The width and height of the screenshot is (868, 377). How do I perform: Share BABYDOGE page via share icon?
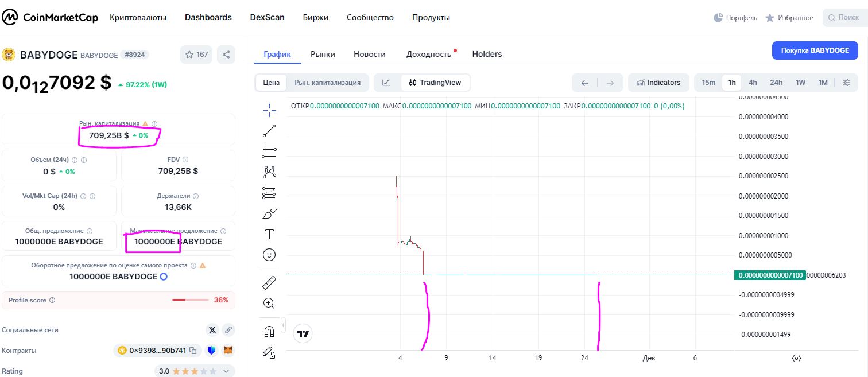tap(226, 55)
